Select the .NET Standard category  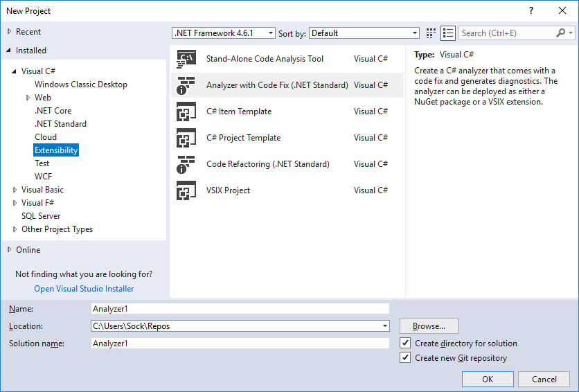click(60, 124)
